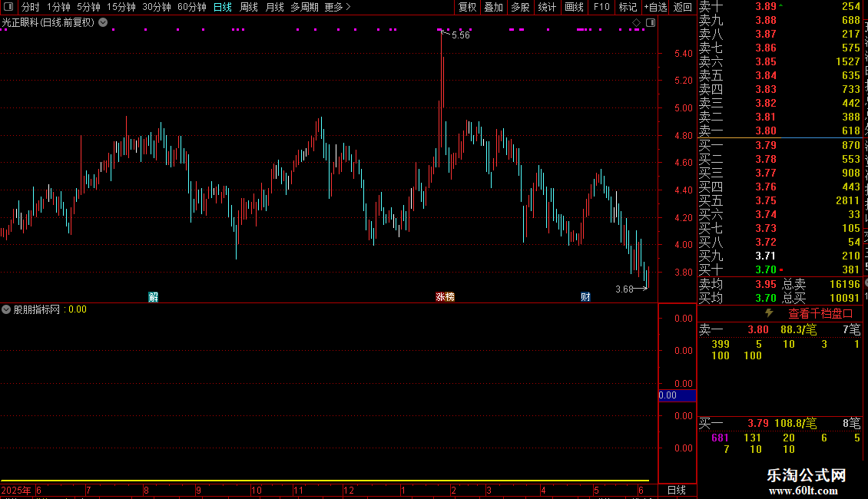The height and width of the screenshot is (499, 868).
Task: Select the 5分钟 period
Action: 88,7
